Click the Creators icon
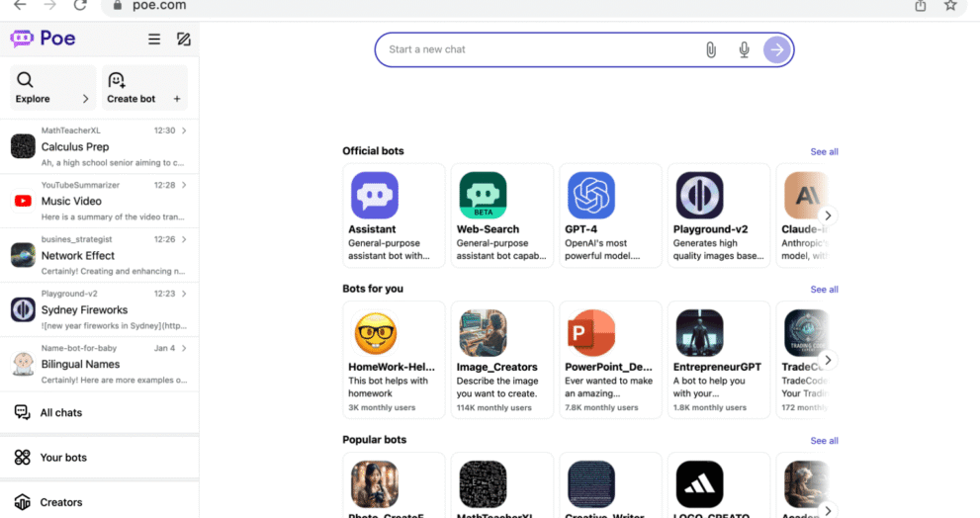This screenshot has width=980, height=518. pos(22,502)
